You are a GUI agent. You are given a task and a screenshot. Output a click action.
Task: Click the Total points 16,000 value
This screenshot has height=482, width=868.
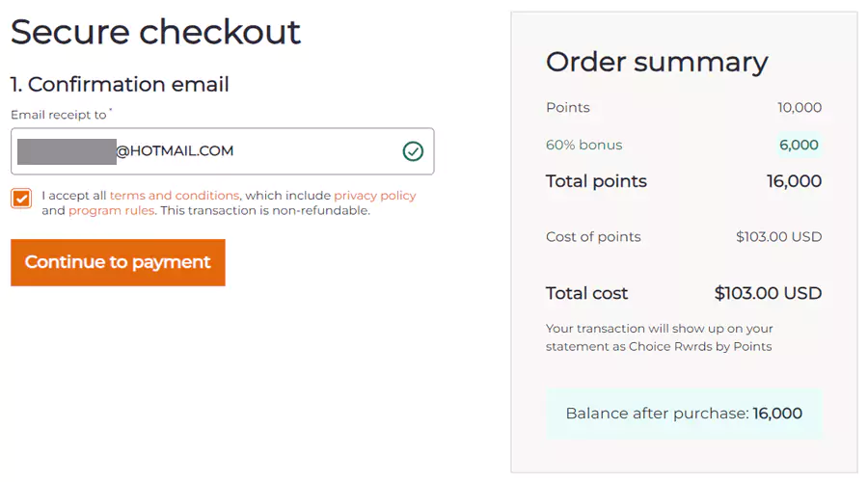click(x=794, y=181)
